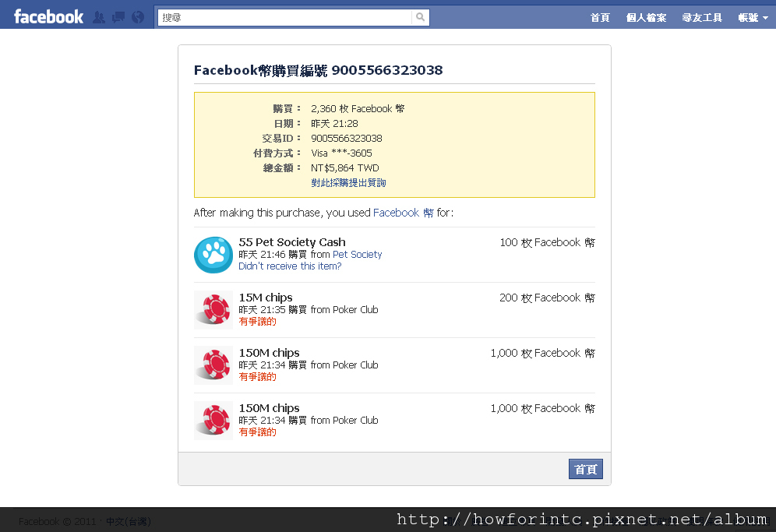This screenshot has height=532, width=776.
Task: Open notifications globe icon
Action: [x=138, y=17]
